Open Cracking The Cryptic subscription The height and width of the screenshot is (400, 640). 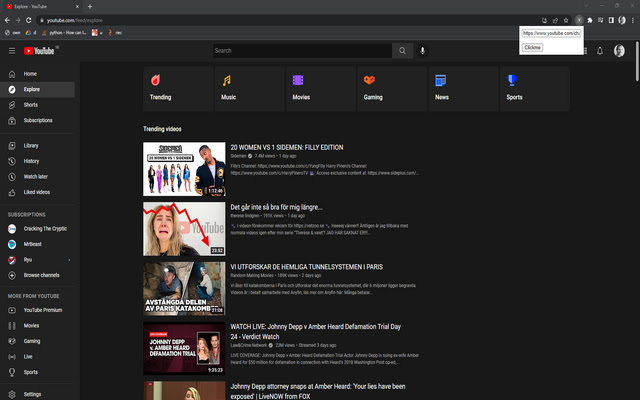coord(38,229)
